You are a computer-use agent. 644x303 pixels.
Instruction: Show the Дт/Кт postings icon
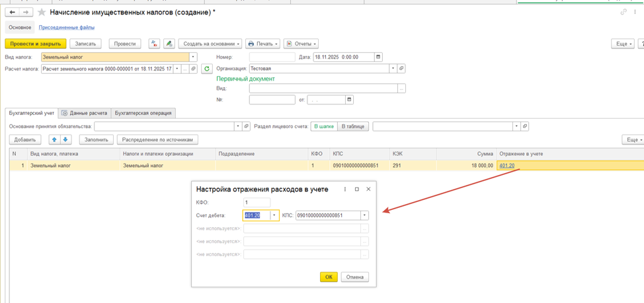point(153,44)
